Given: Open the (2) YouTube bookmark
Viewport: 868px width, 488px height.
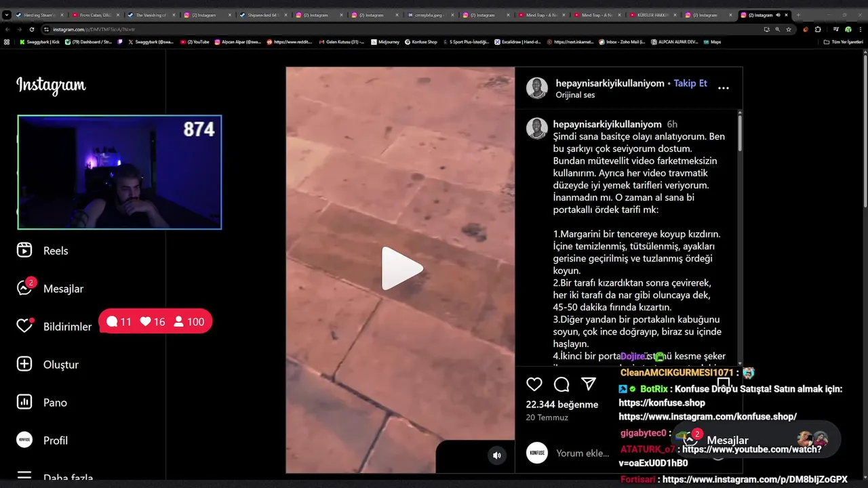Looking at the screenshot, I should pos(195,42).
